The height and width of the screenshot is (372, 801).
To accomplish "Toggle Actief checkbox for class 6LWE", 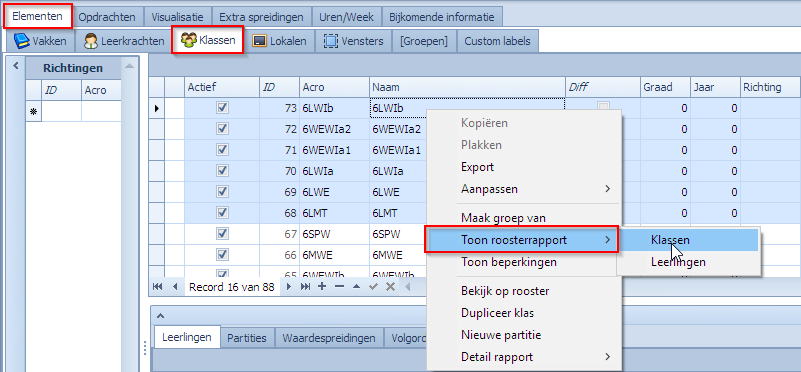I will (x=222, y=192).
